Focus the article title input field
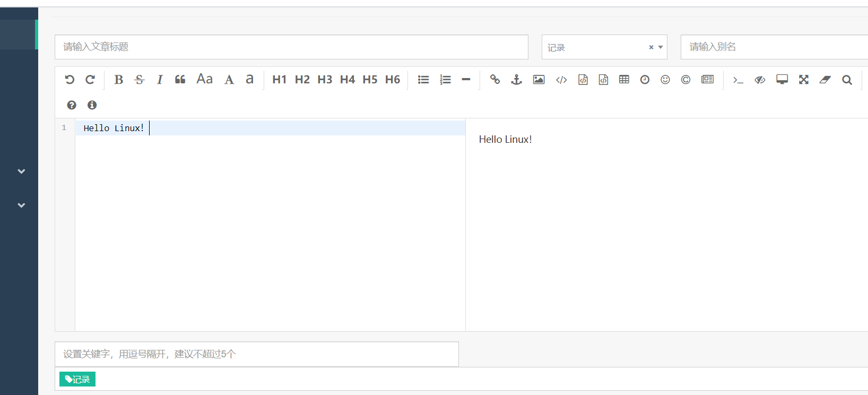 291,47
